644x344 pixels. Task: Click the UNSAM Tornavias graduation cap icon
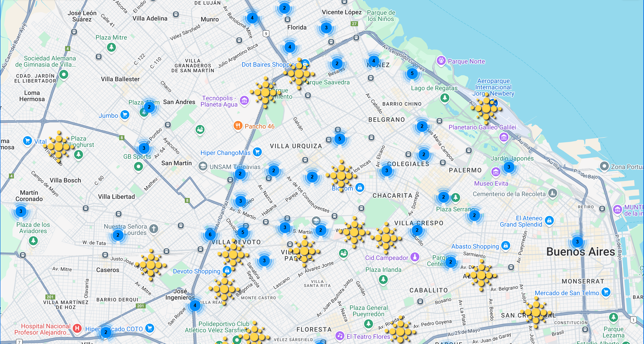(203, 167)
